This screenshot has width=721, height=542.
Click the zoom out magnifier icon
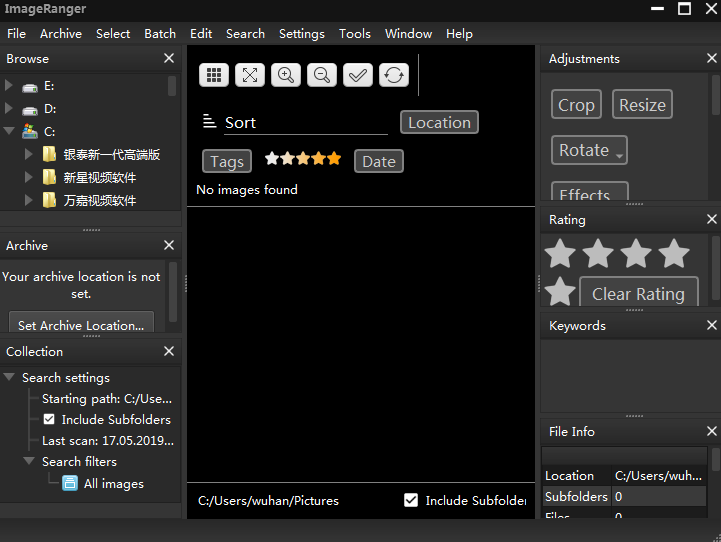point(322,75)
